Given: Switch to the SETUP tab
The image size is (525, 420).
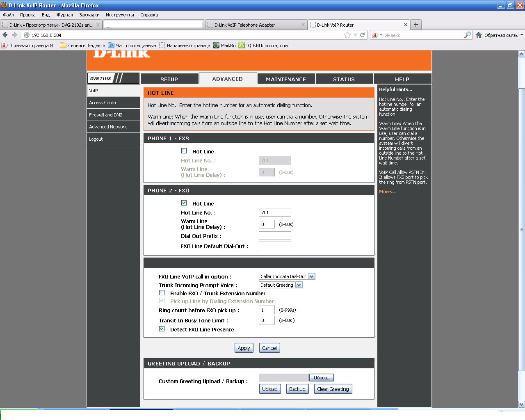Looking at the screenshot, I should 169,79.
